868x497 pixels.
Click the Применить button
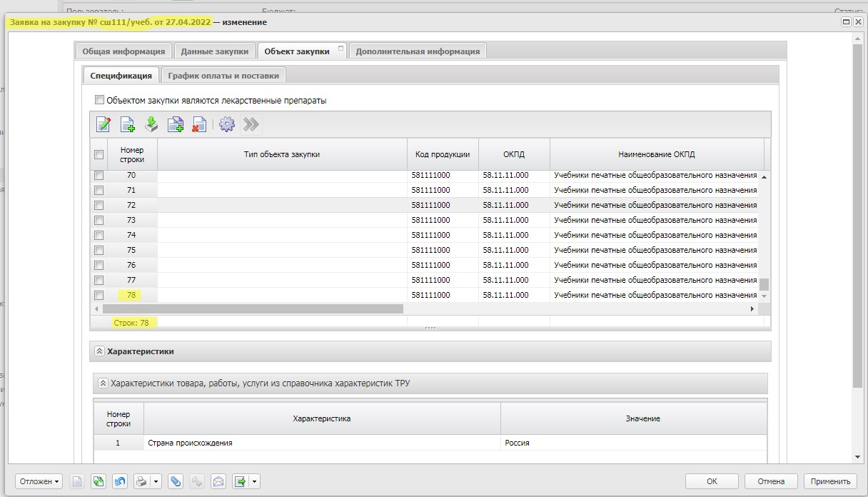tap(829, 481)
